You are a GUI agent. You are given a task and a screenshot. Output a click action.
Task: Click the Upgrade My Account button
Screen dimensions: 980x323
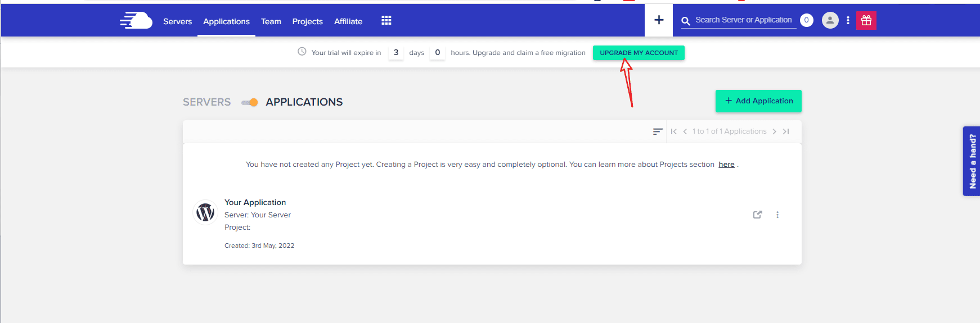pyautogui.click(x=639, y=53)
